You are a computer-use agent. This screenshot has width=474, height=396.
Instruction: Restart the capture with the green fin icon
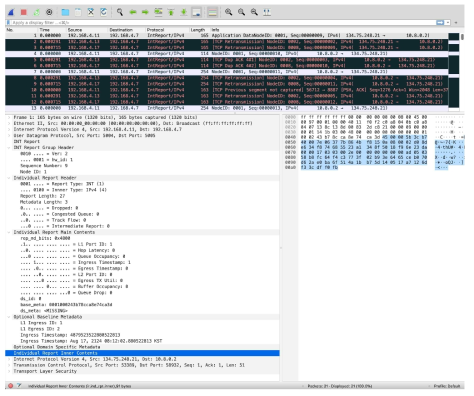click(x=36, y=12)
